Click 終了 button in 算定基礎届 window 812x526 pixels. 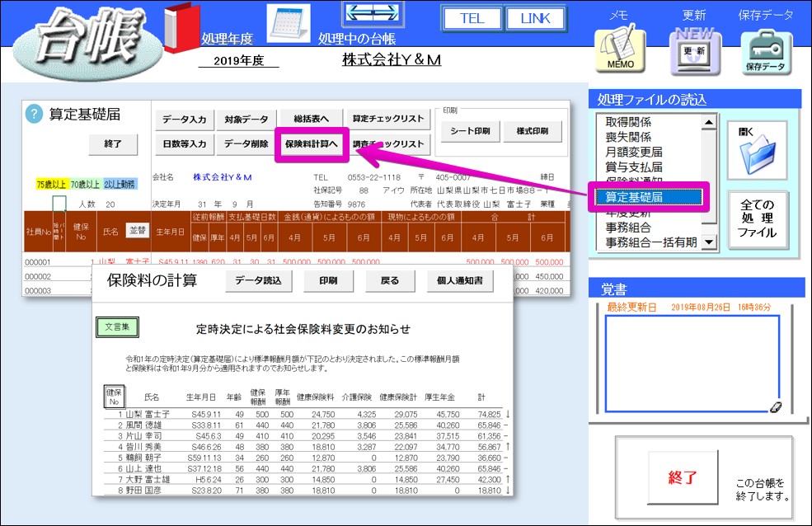pyautogui.click(x=113, y=144)
